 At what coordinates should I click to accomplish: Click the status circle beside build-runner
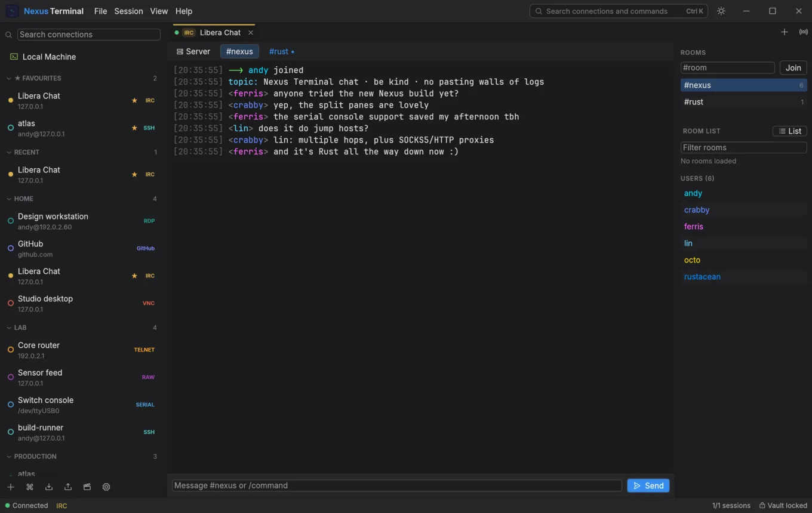coord(10,432)
